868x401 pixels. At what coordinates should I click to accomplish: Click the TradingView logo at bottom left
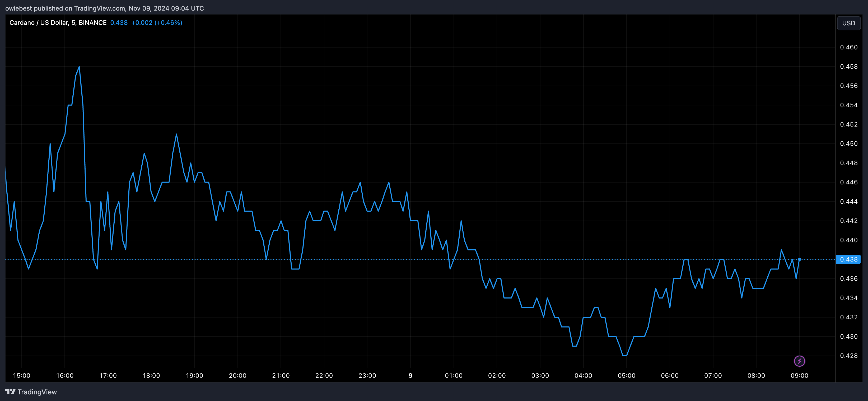point(31,392)
